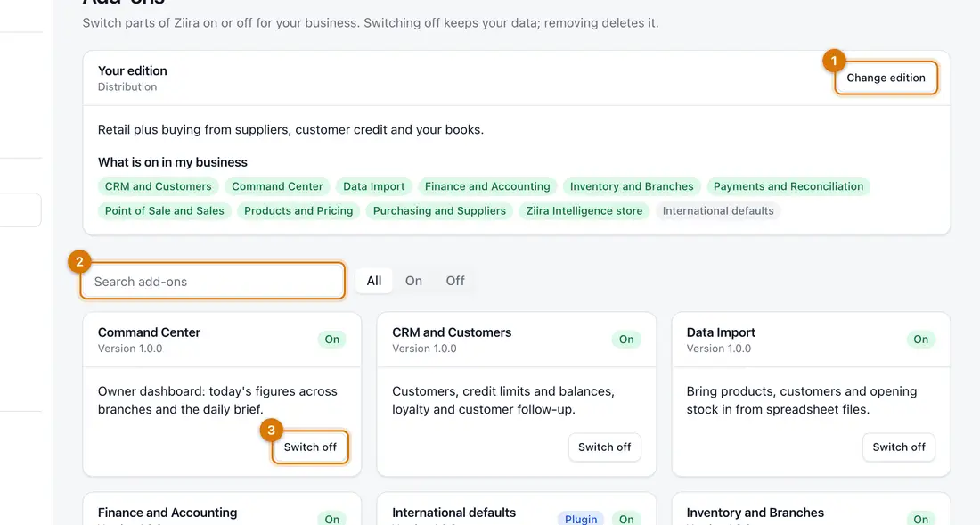Viewport: 980px width, 525px height.
Task: Switch to the Off filter tab
Action: click(455, 282)
